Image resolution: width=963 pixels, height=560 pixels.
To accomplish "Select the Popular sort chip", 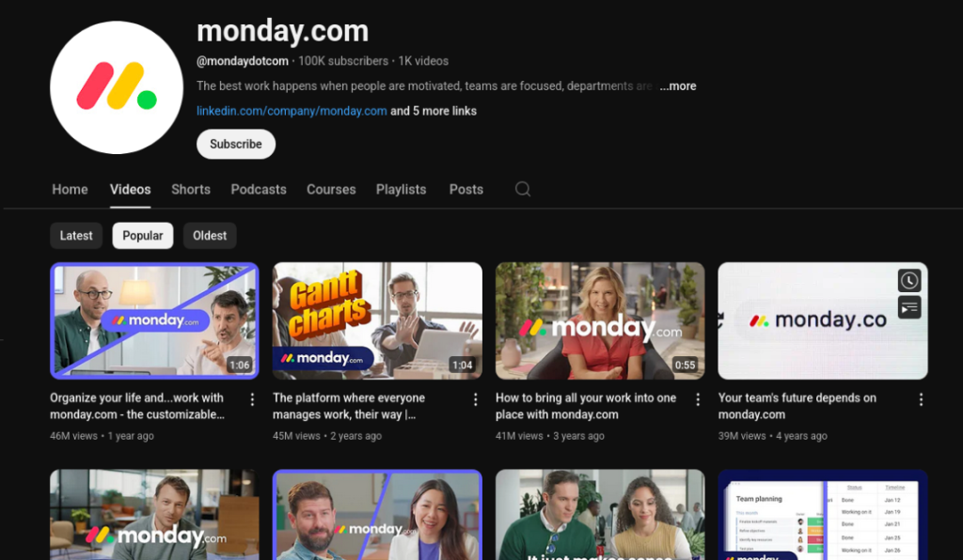I will pyautogui.click(x=143, y=236).
